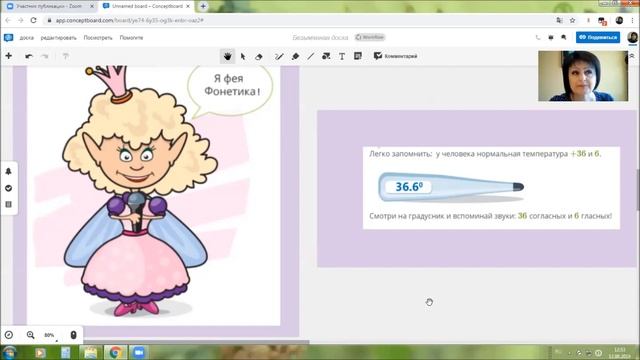
Task: Select the sticky note tool
Action: [x=358, y=56]
